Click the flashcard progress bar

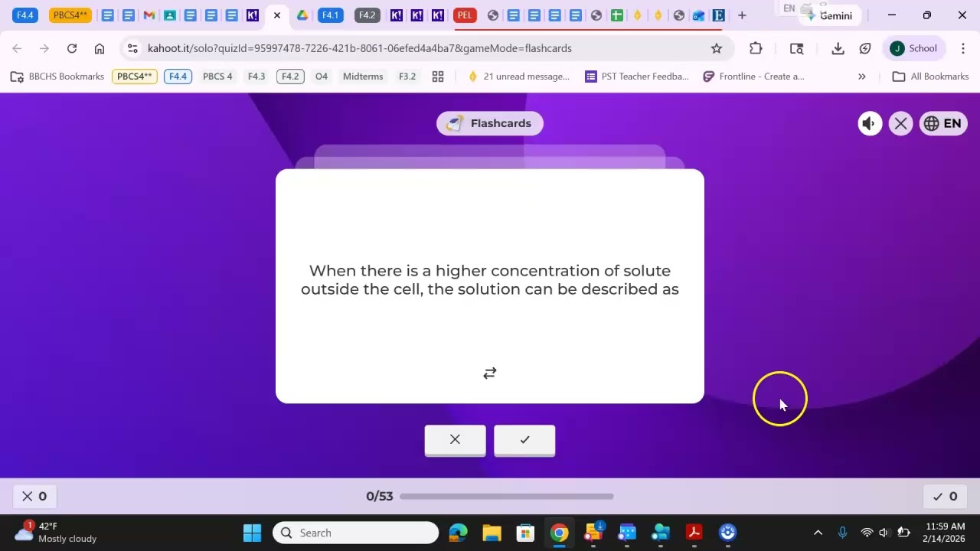[506, 496]
